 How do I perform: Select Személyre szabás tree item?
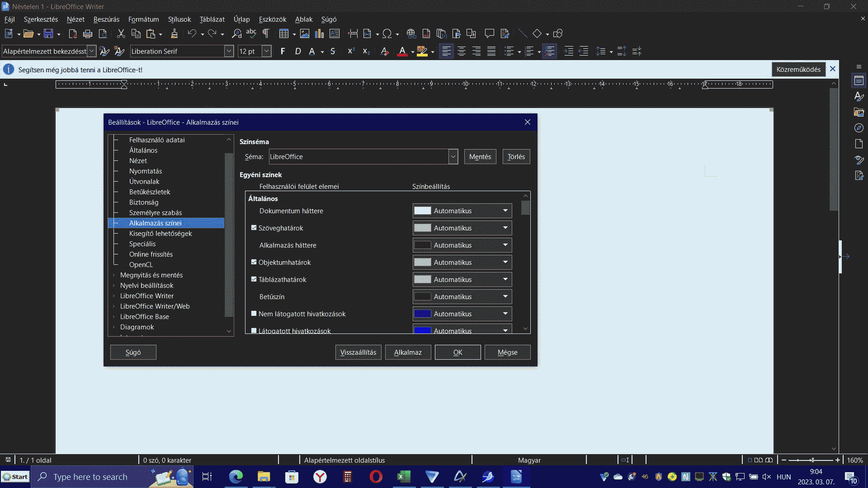point(156,213)
